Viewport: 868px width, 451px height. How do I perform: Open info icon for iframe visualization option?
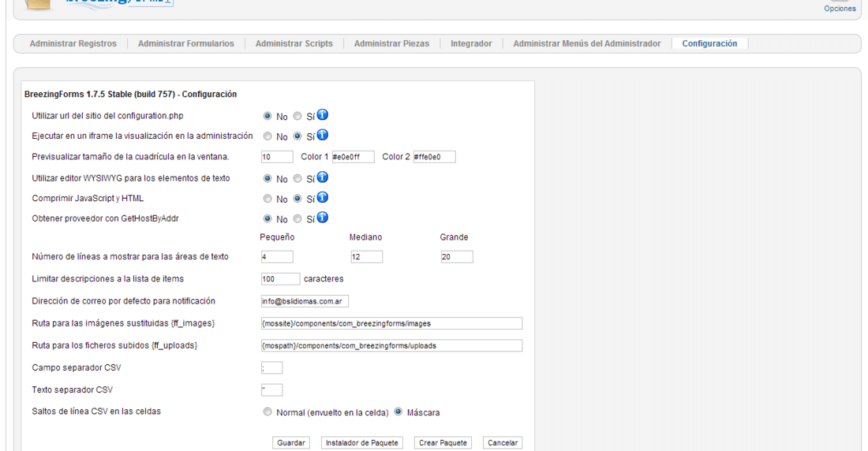[x=322, y=135]
